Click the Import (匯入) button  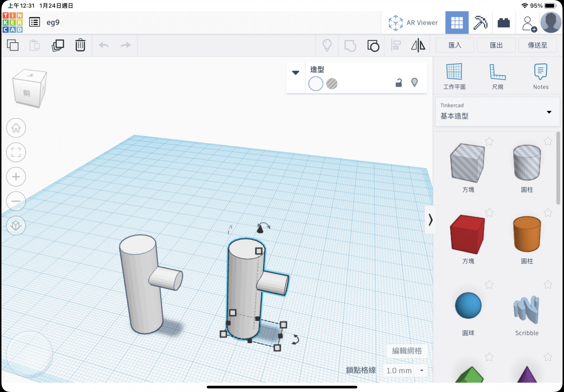tap(455, 45)
